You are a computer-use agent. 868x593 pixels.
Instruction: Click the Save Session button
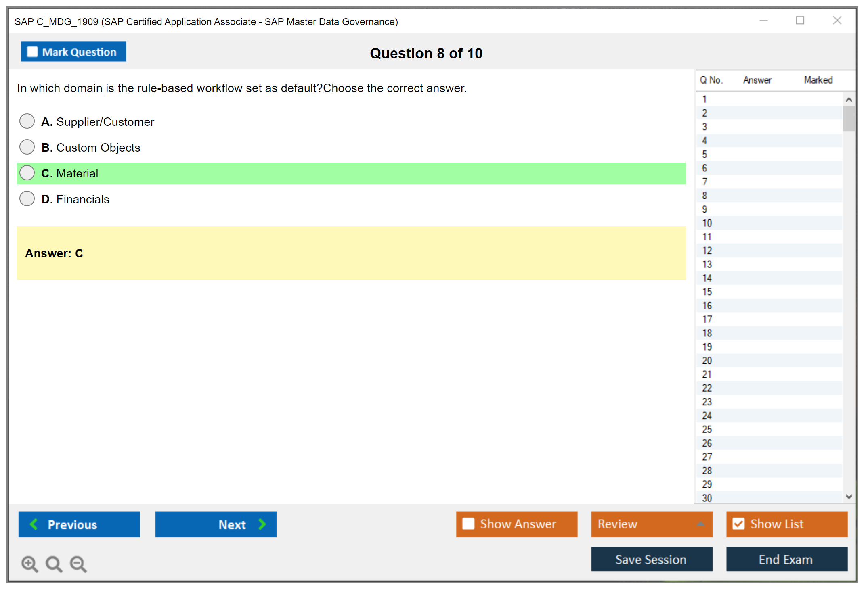pyautogui.click(x=651, y=559)
